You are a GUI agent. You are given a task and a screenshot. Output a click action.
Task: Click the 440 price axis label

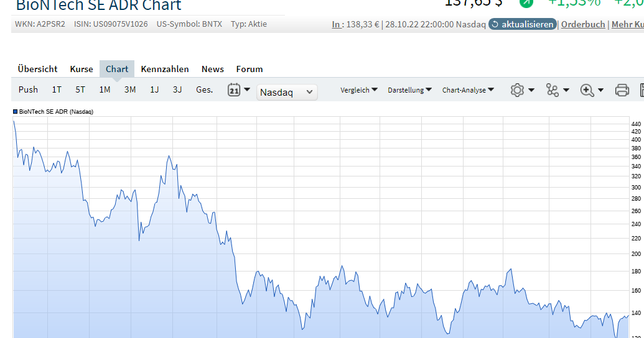click(636, 124)
